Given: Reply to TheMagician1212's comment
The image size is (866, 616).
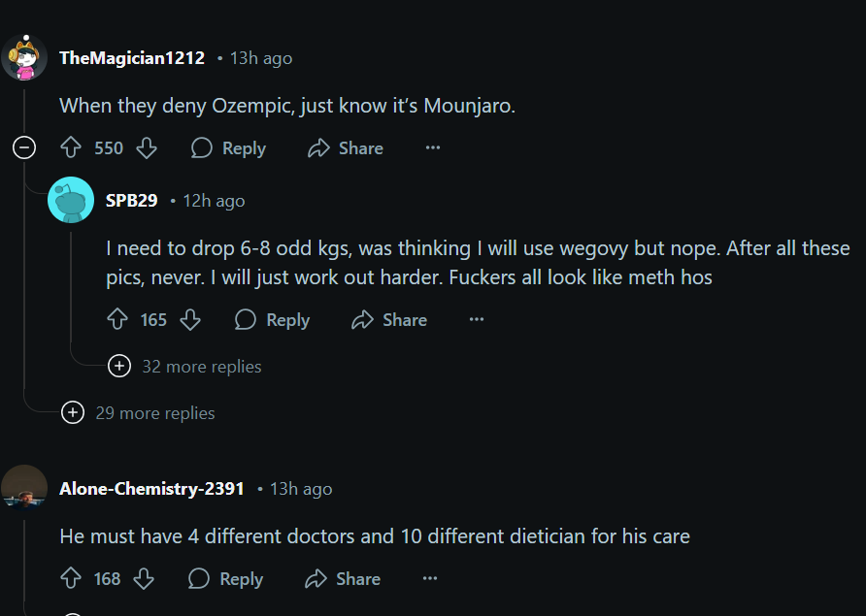Looking at the screenshot, I should click(228, 148).
